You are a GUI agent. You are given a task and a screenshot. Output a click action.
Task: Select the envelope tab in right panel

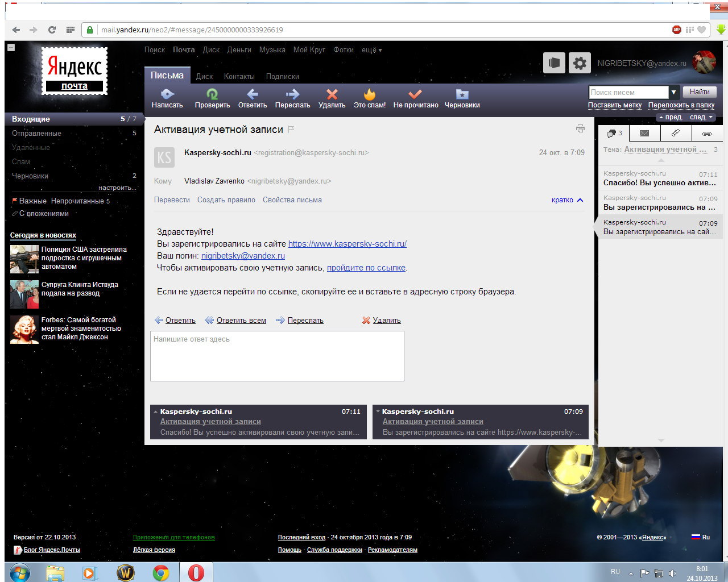point(644,134)
